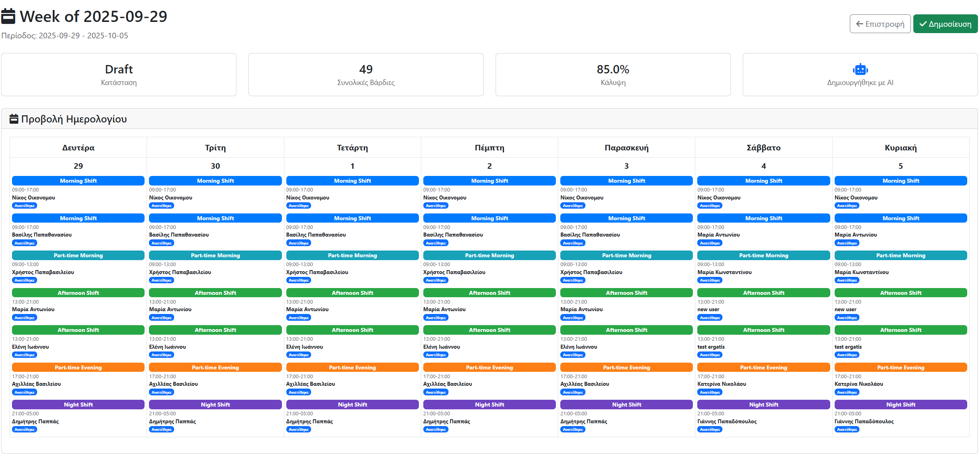The height and width of the screenshot is (456, 980).
Task: Click Sunday's test ergatis Afternoon Shift bar
Action: [x=900, y=330]
